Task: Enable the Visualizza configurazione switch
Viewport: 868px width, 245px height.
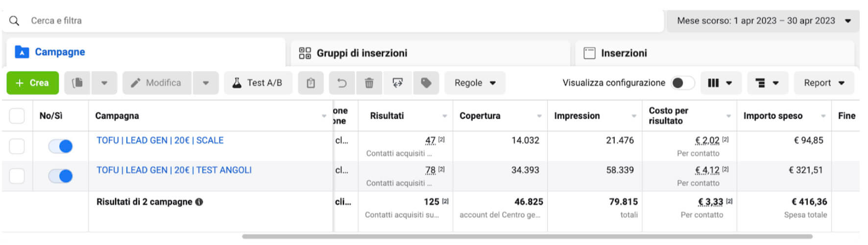Action: click(x=683, y=83)
